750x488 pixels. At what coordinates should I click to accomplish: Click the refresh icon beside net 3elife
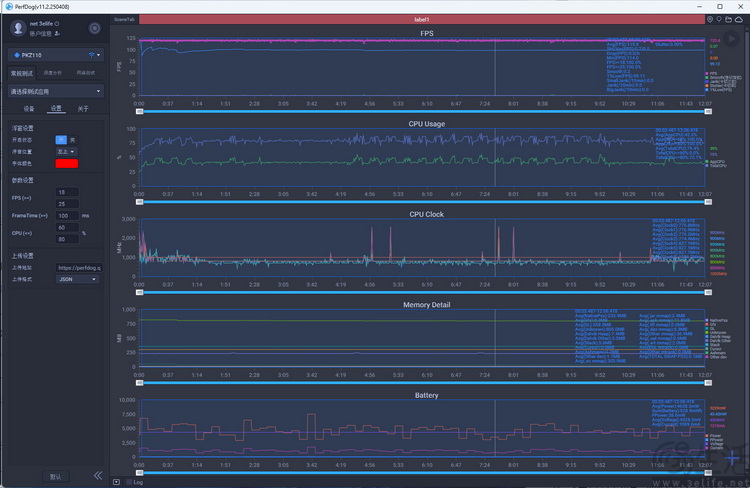point(57,23)
